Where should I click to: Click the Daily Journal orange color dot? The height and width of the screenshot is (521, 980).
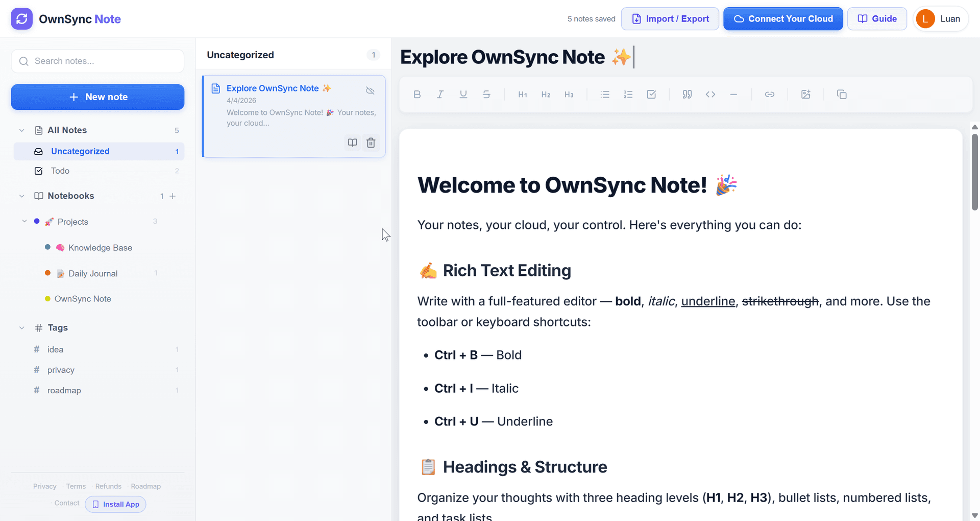coord(47,273)
